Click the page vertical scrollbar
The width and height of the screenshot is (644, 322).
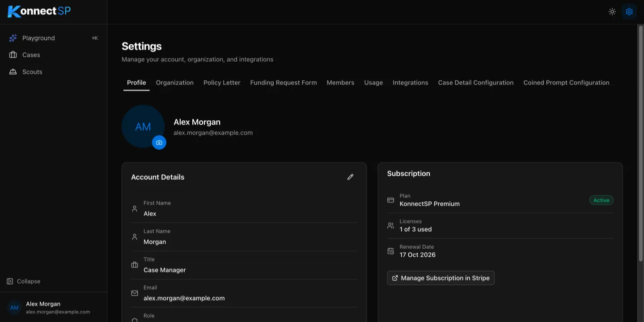[x=640, y=143]
